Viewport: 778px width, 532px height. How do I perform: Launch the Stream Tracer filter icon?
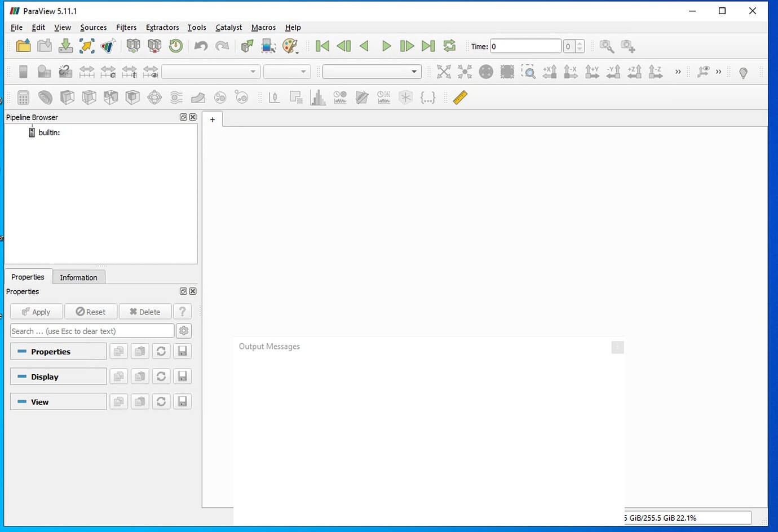(176, 97)
